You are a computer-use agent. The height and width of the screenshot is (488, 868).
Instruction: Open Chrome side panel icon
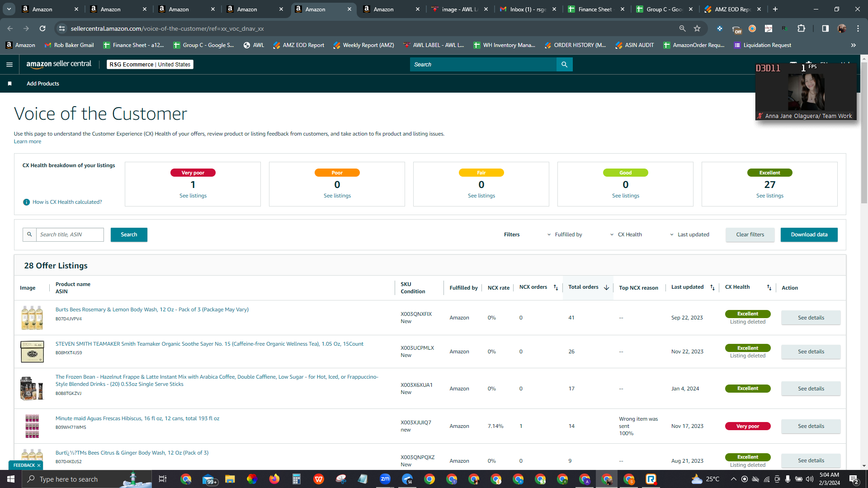(x=825, y=28)
